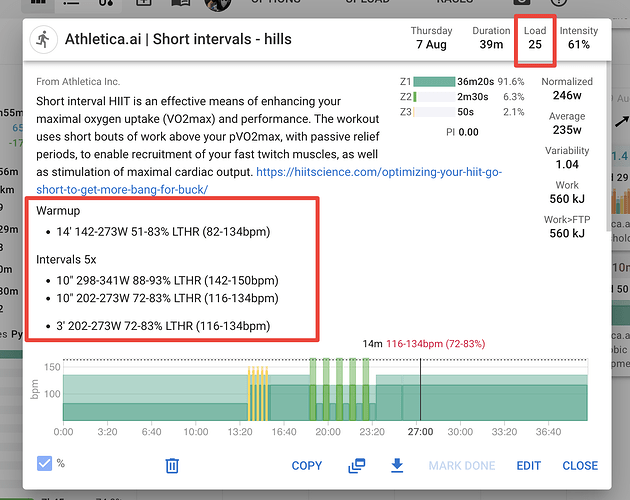
Task: Click the cooldown line 3' 202-273W
Action: click(163, 326)
